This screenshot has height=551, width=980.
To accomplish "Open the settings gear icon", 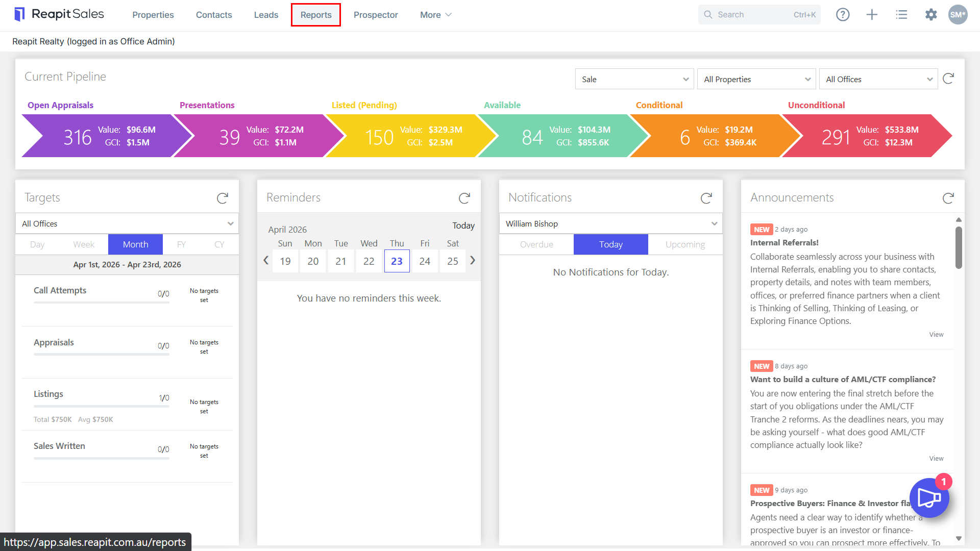I will (931, 15).
